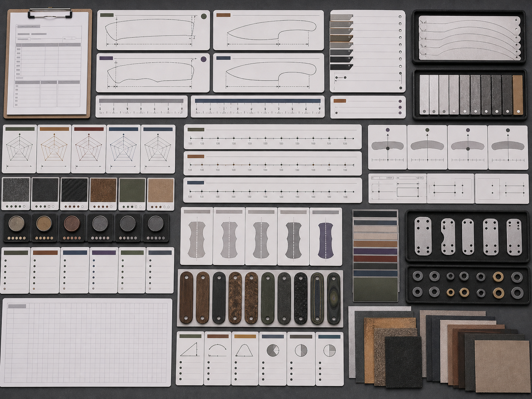Choose the tan swatch card
The height and width of the screenshot is (399, 532).
(161, 194)
